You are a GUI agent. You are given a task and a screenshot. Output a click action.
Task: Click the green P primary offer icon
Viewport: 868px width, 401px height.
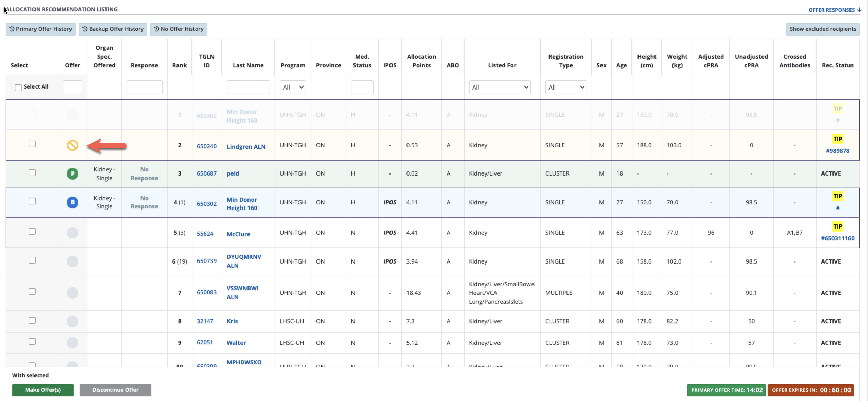(x=73, y=173)
